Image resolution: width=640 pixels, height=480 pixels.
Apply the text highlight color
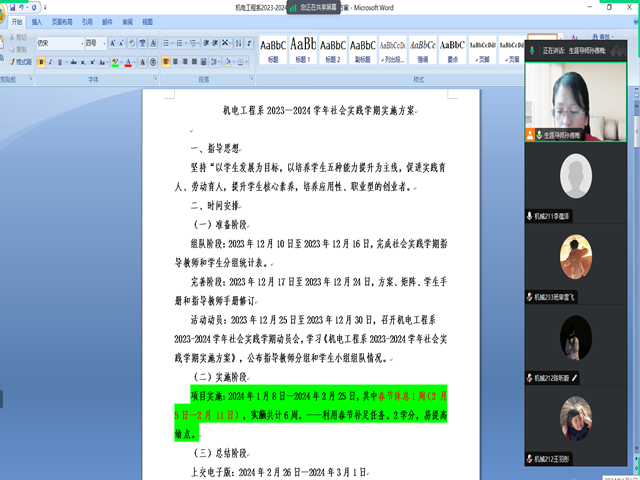pyautogui.click(x=117, y=62)
